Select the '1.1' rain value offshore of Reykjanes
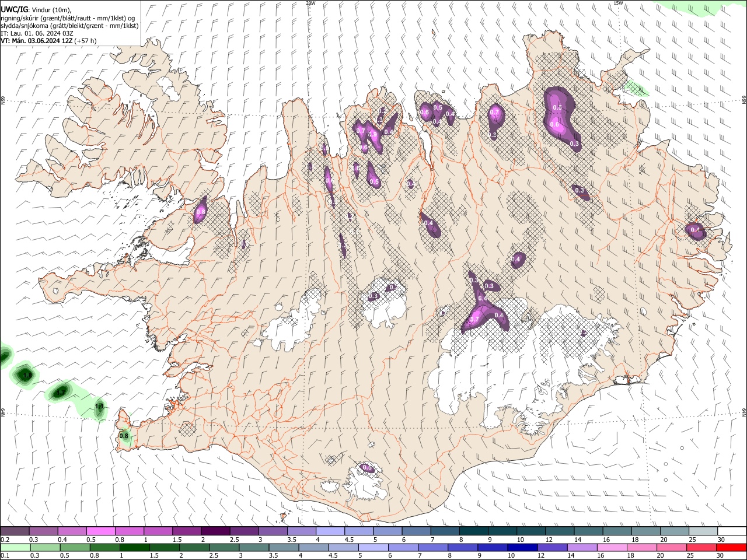This screenshot has width=747, height=560. (99, 407)
